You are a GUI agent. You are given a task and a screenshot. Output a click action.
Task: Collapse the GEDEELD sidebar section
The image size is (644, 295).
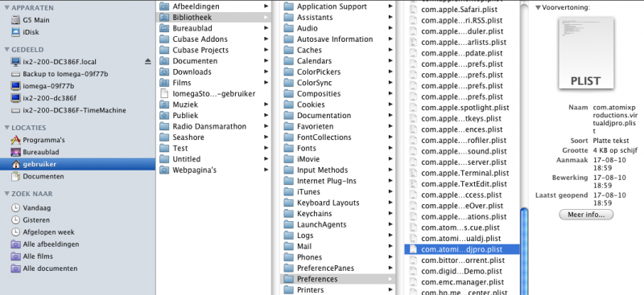pyautogui.click(x=7, y=50)
